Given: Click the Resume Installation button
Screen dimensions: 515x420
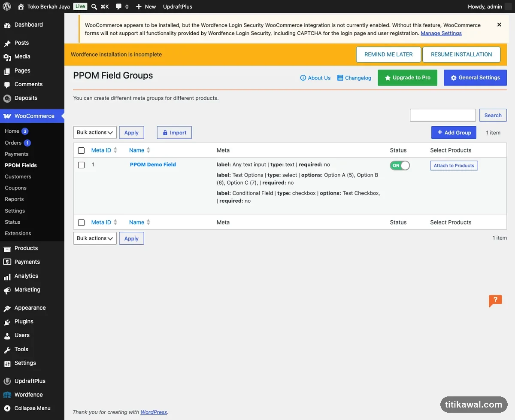Looking at the screenshot, I should pos(461,55).
